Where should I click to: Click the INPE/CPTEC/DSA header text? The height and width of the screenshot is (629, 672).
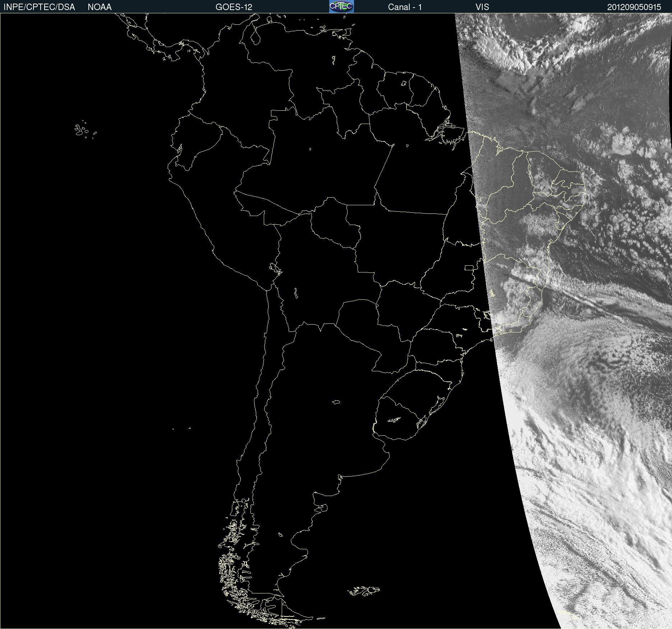click(39, 7)
